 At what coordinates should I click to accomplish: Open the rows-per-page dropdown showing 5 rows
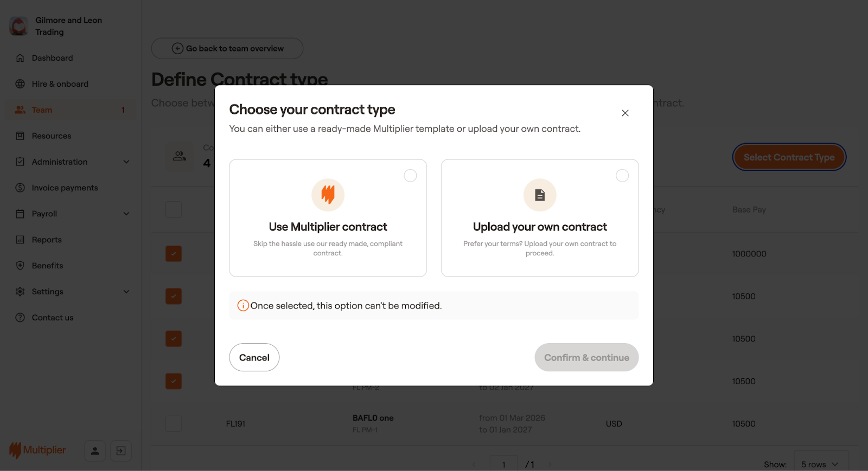click(820, 464)
